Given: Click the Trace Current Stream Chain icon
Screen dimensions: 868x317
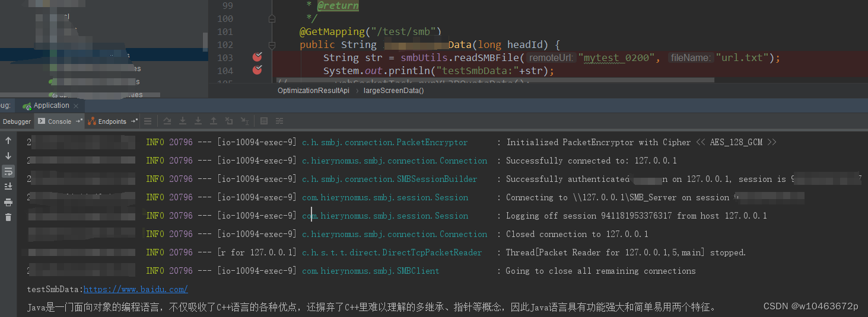Looking at the screenshot, I should pyautogui.click(x=279, y=121).
